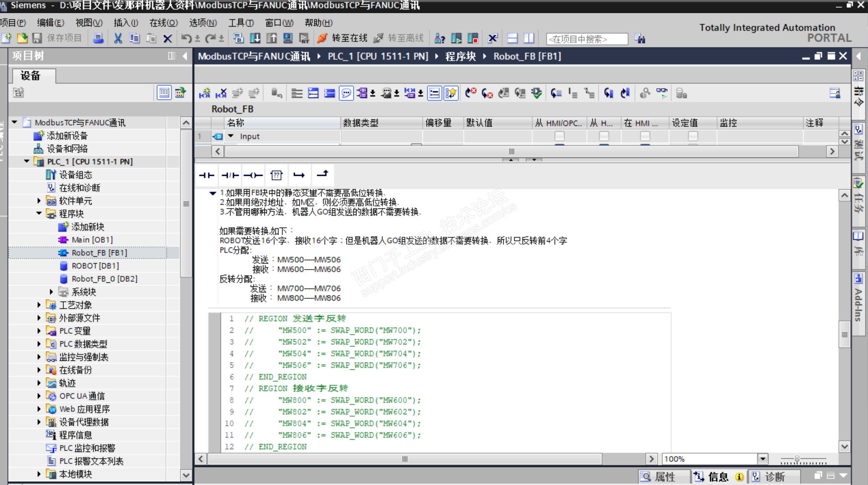Toggle the writable from HMI checkbox for Input
This screenshot has width=868, height=485.
pyautogui.click(x=604, y=136)
